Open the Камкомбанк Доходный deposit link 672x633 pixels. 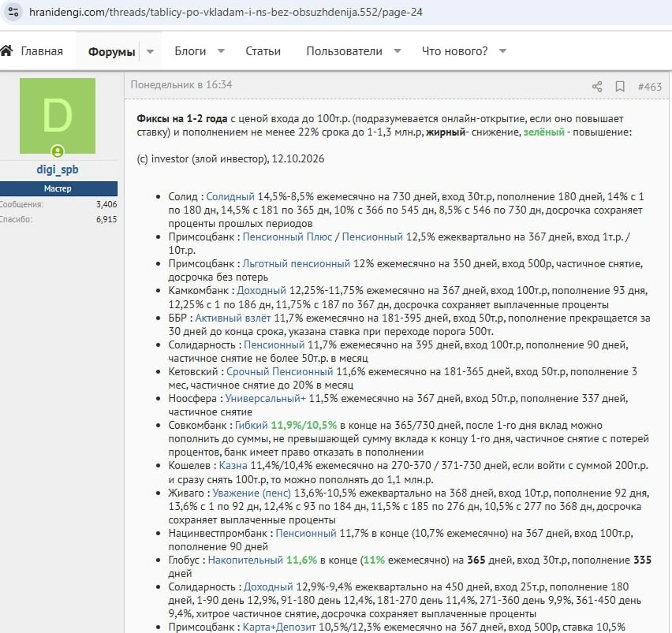[261, 290]
